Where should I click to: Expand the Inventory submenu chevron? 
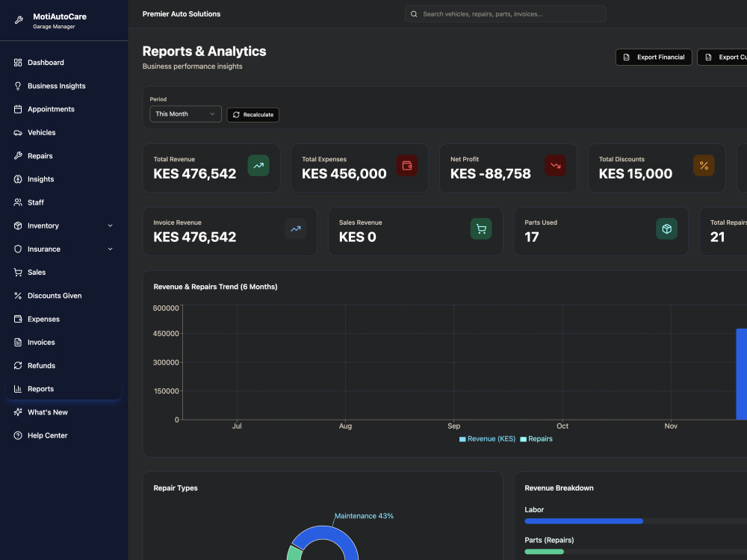pos(110,225)
